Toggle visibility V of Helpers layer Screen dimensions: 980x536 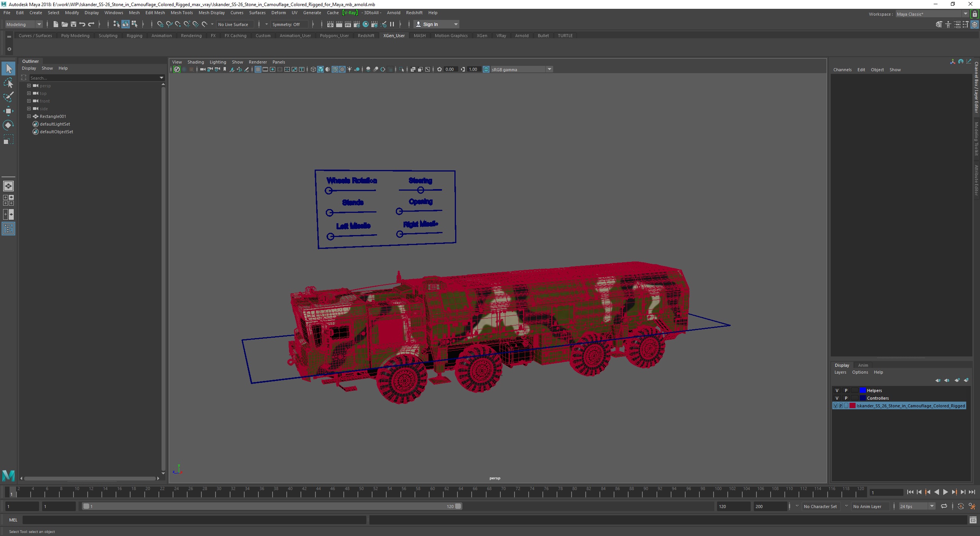click(837, 391)
